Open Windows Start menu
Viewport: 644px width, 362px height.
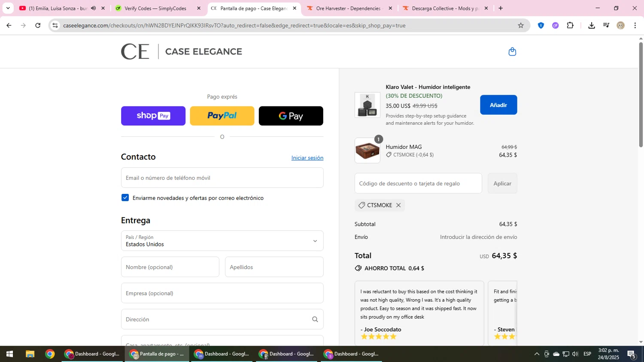coord(9,354)
